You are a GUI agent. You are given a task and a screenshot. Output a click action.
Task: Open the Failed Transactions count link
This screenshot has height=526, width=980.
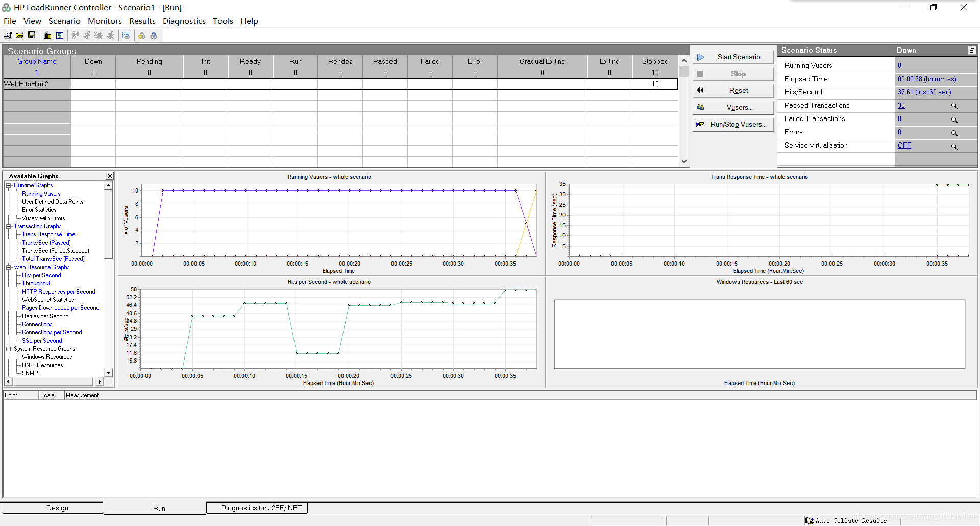[899, 119]
